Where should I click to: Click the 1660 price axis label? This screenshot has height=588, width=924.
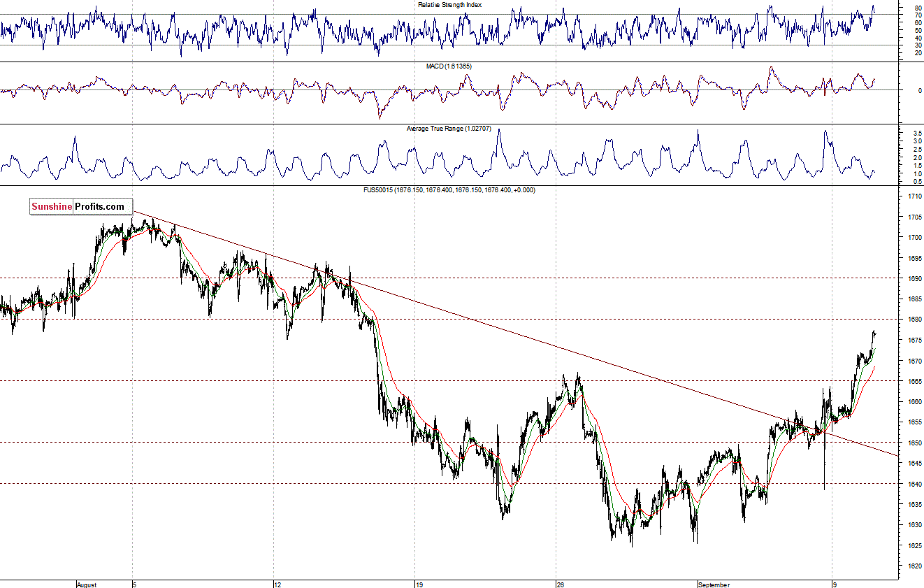[915, 402]
